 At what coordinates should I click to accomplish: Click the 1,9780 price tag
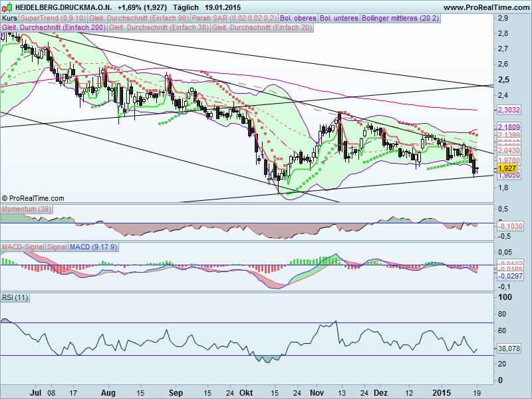tap(509, 160)
